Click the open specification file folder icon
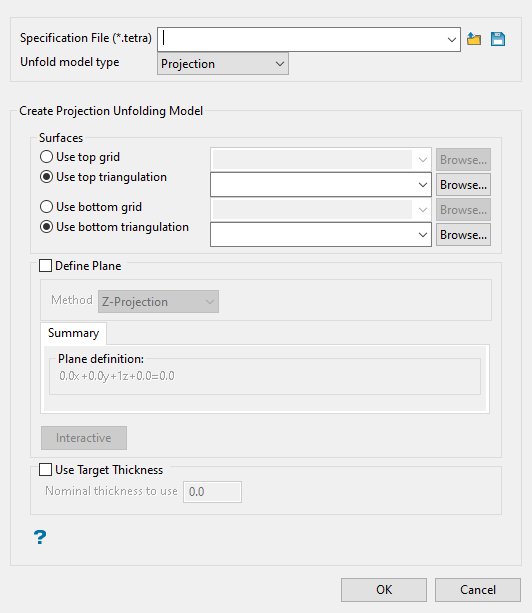532x613 pixels. pos(474,39)
